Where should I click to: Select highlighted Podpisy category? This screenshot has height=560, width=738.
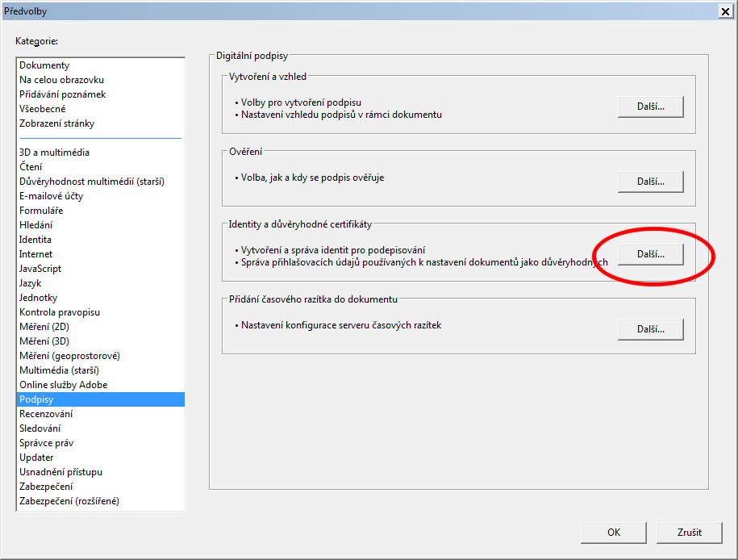click(x=36, y=399)
